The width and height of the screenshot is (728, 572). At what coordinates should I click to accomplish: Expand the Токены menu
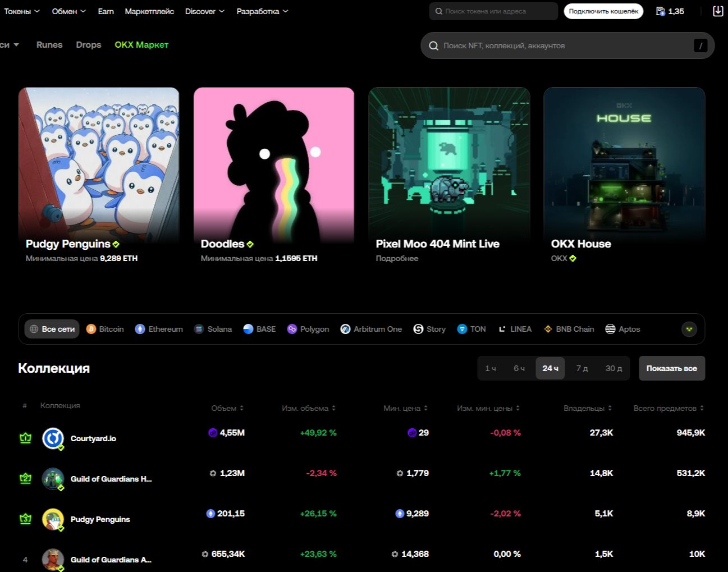pos(22,11)
